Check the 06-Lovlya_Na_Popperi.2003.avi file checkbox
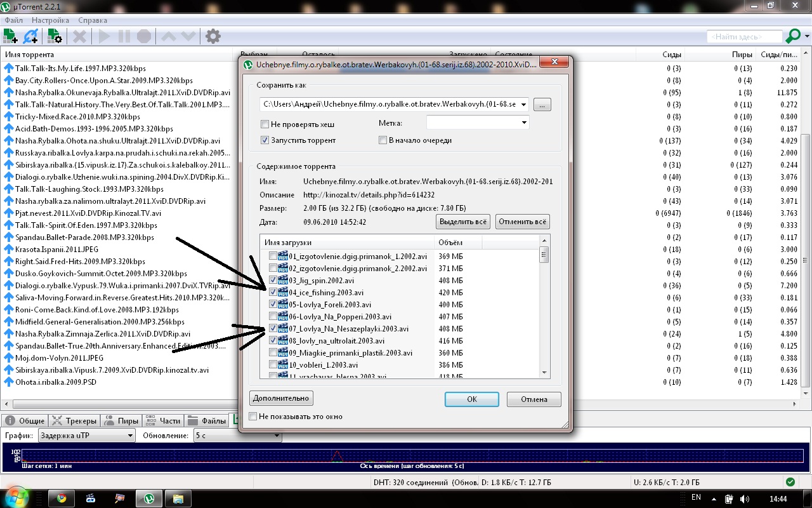 [x=273, y=317]
